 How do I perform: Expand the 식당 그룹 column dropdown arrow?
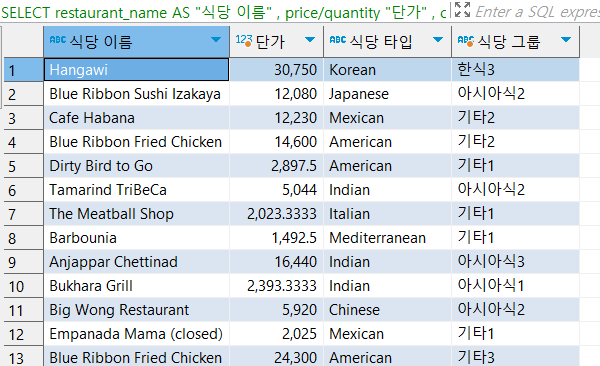point(566,39)
